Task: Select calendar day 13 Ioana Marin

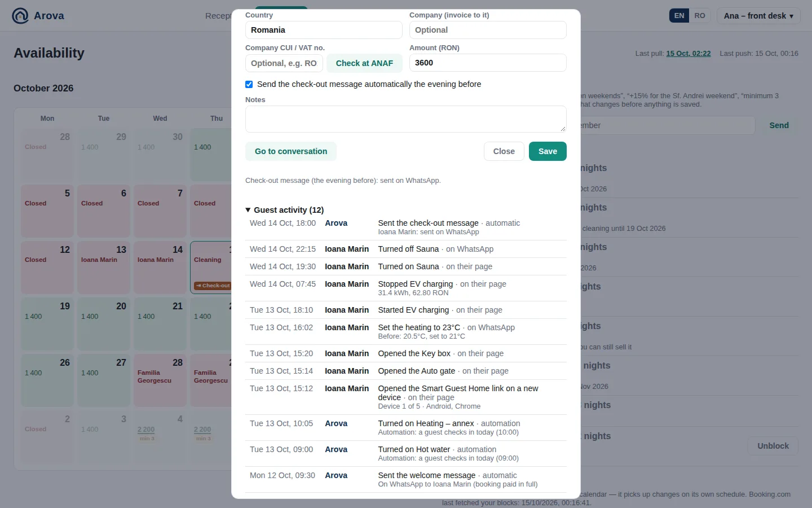Action: pos(104,268)
